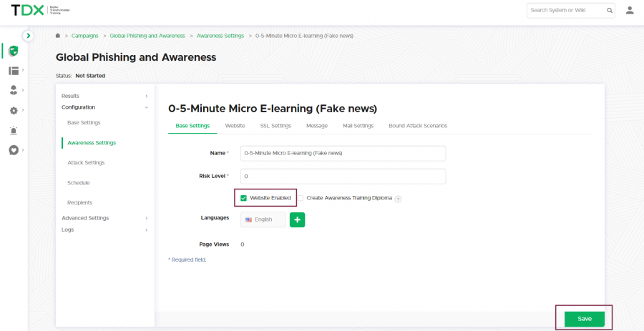The width and height of the screenshot is (644, 331).
Task: Click the help icon beside Awareness Training Diploma
Action: (398, 199)
